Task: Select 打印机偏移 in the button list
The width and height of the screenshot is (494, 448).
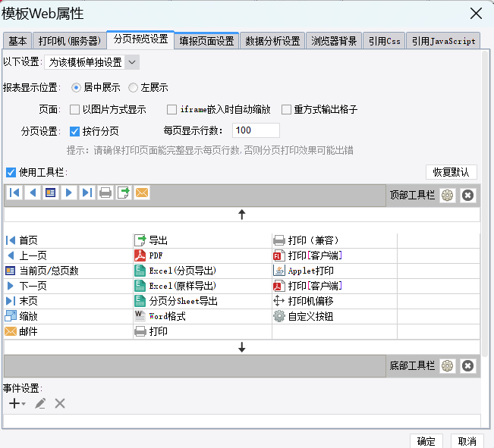Action: tap(335, 301)
